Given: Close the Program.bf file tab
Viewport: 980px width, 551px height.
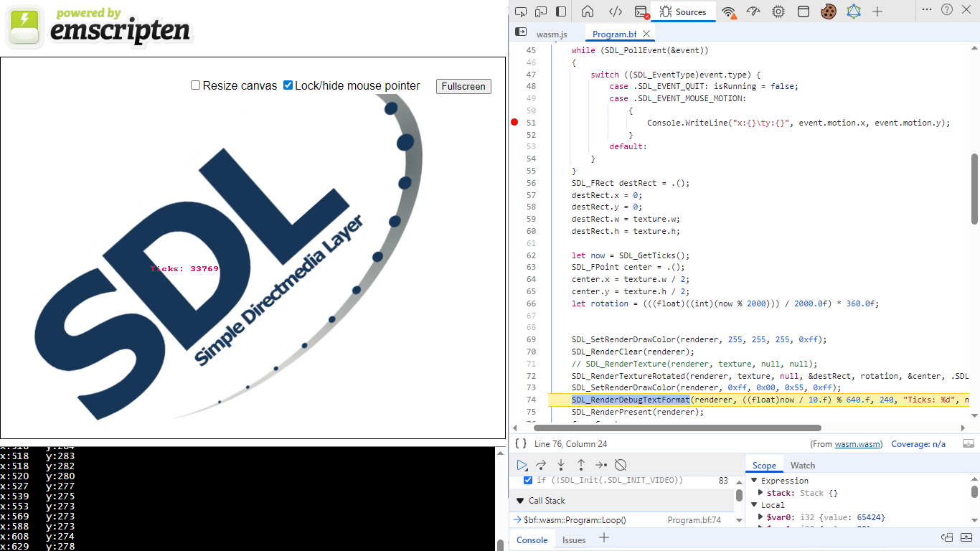Looking at the screenshot, I should point(646,34).
